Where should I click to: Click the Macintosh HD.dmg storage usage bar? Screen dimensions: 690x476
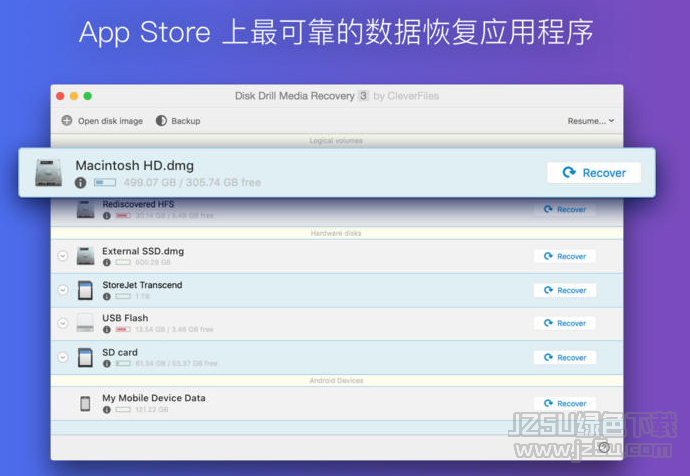[105, 182]
